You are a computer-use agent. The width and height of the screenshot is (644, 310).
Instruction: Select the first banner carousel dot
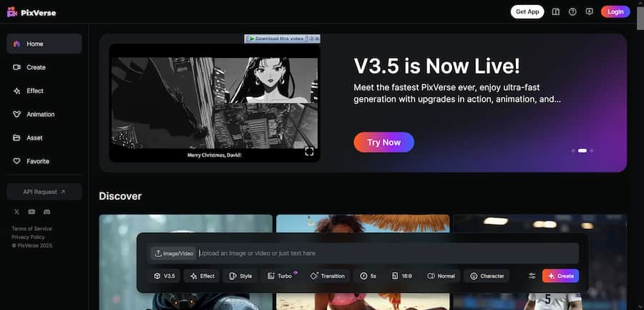[573, 151]
